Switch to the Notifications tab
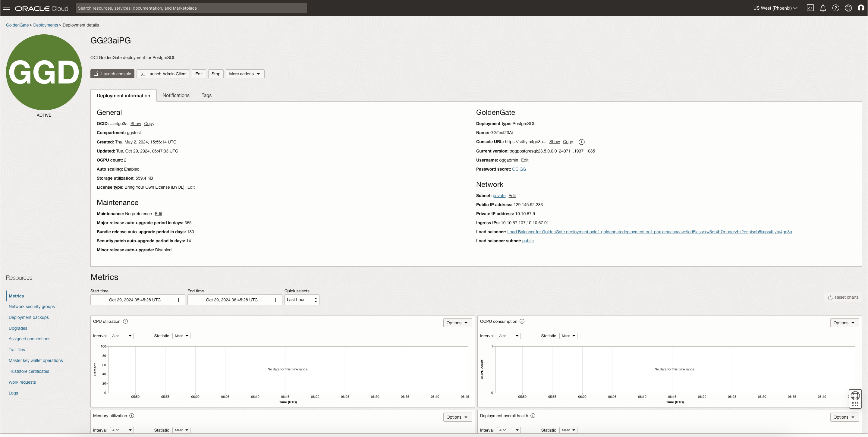 (176, 95)
